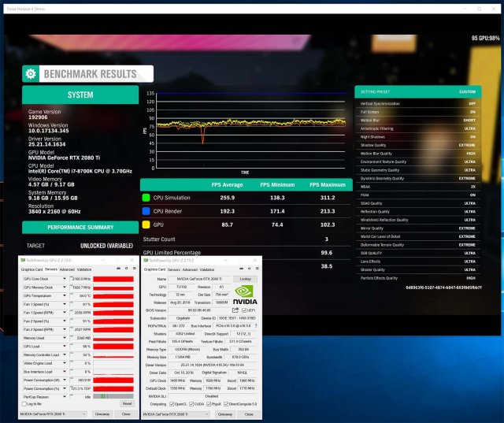Click the NVIDIA logo in GPU-Z

click(245, 295)
